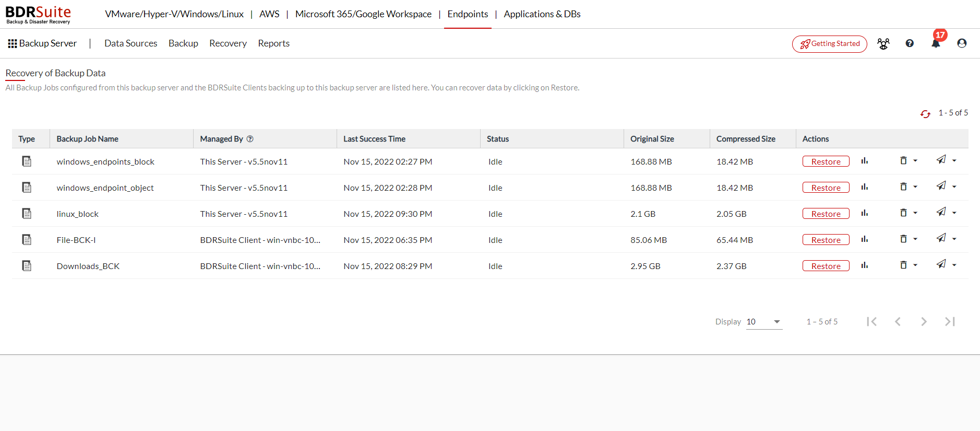Screen dimensions: 980x431
Task: Click delete trash icon for linux_block
Action: tap(903, 213)
